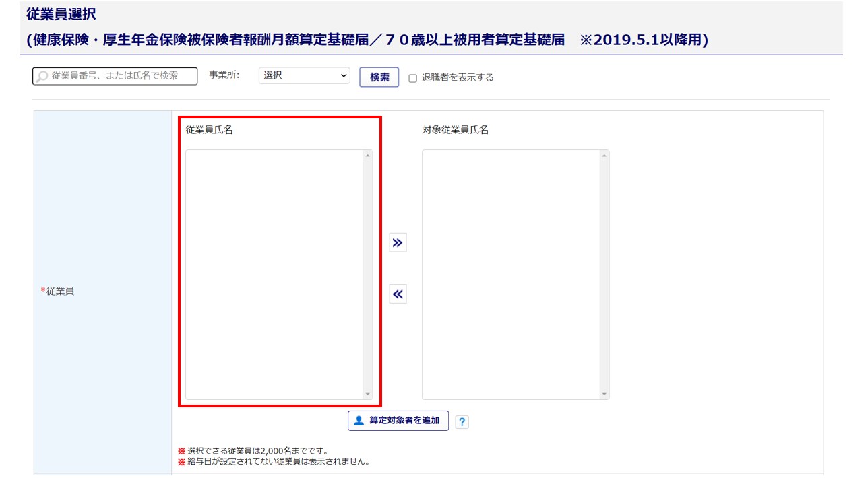This screenshot has width=868, height=478.
Task: Click the 退職者を表示する label text
Action: point(458,78)
